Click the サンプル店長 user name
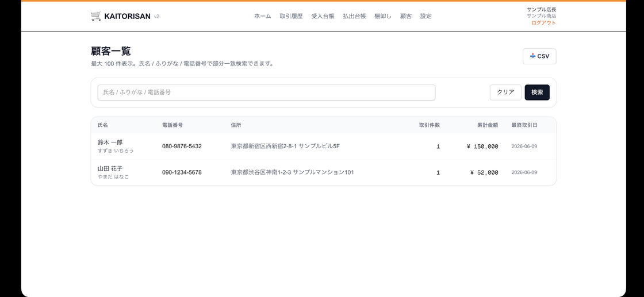 [x=541, y=9]
